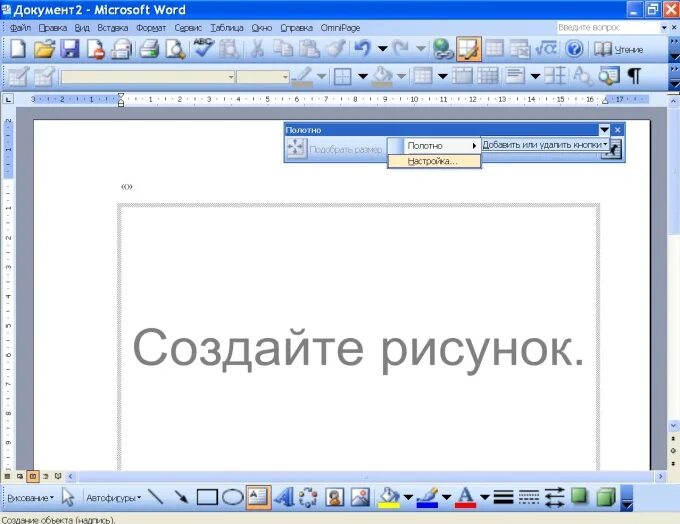Copy selection using the copy icon

point(283,49)
